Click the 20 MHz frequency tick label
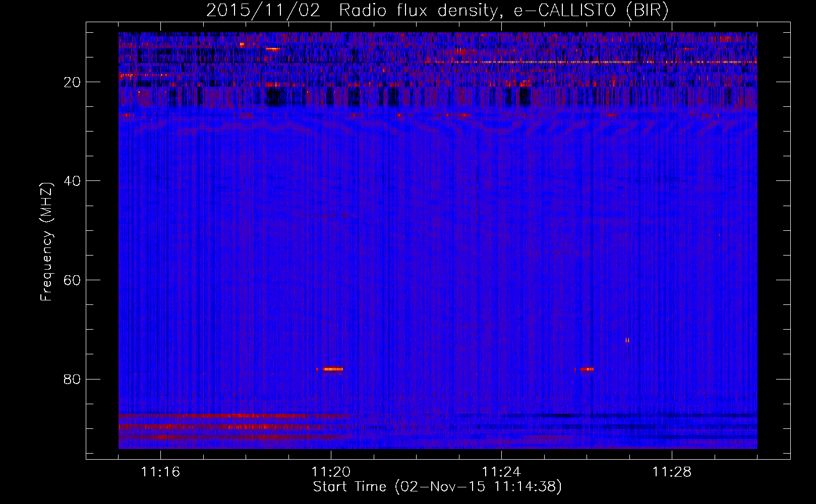Screen dimensions: 816x504 73,82
